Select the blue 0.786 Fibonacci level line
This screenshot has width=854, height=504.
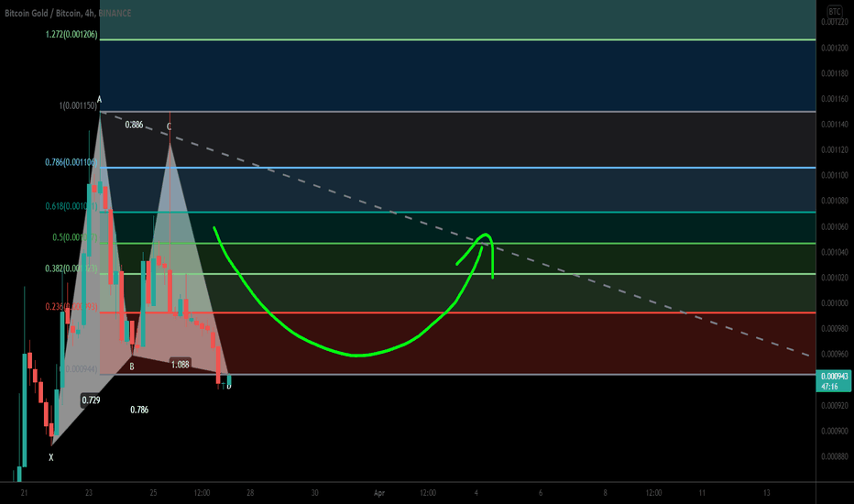[457, 168]
